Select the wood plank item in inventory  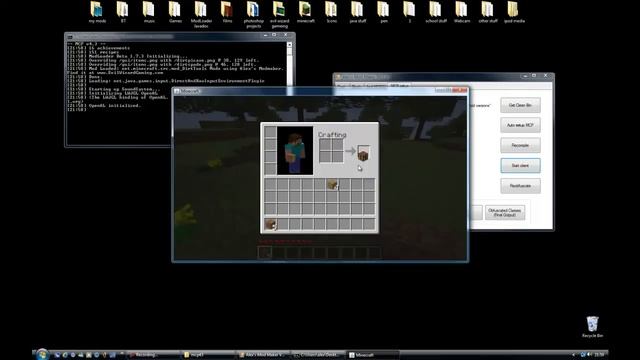pos(333,184)
